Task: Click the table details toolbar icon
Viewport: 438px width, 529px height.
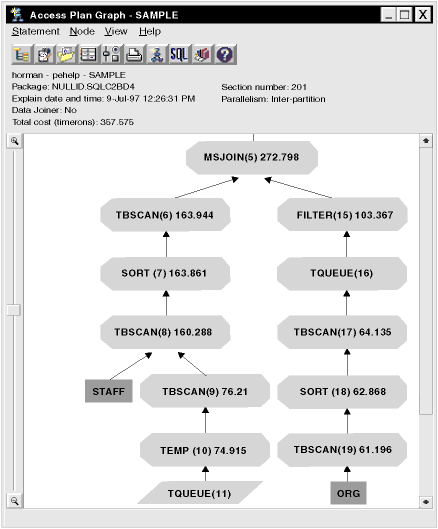Action: pos(89,54)
